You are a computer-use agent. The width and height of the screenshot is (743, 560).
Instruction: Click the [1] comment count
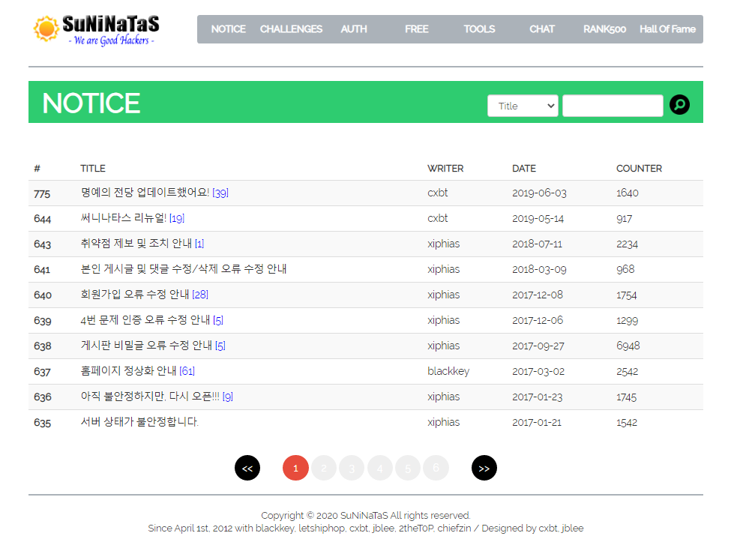[x=199, y=244]
